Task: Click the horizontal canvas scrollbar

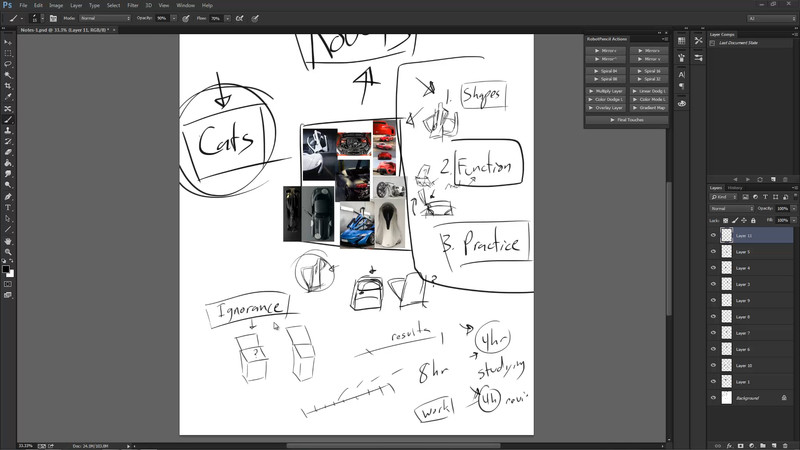Action: 393,446
